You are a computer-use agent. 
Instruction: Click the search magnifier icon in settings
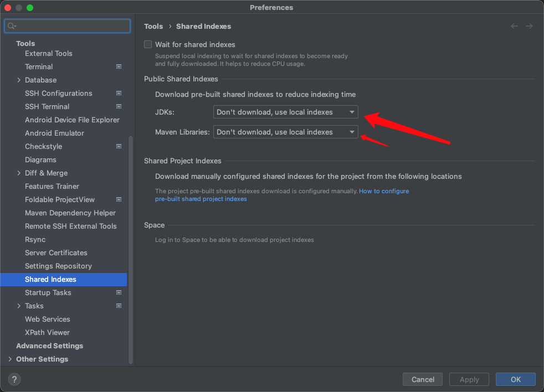pyautogui.click(x=12, y=26)
